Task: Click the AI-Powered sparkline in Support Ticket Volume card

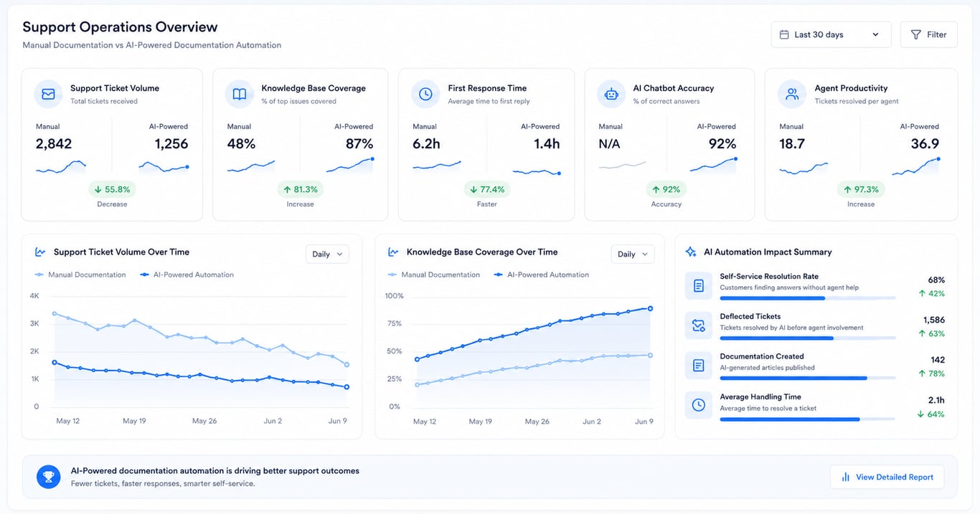Action: pos(164,168)
